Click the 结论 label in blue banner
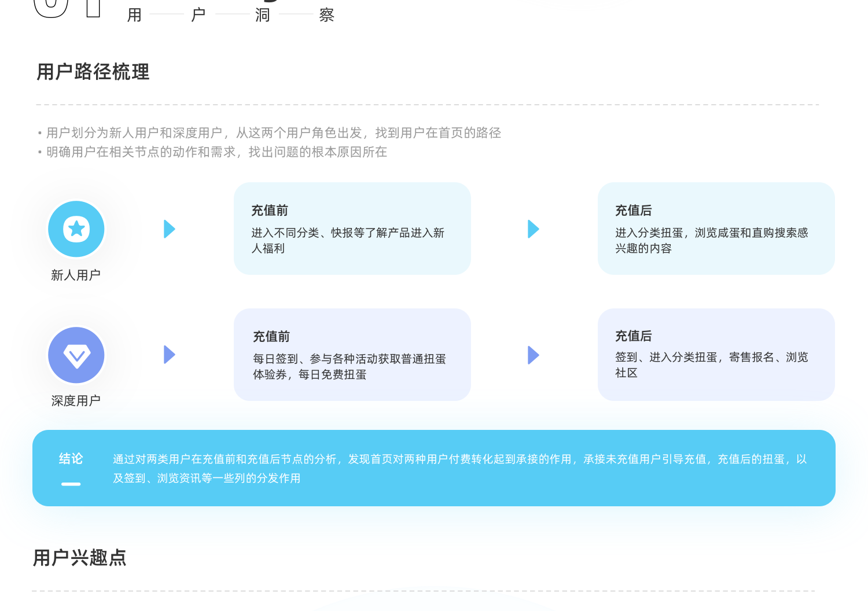Image resolution: width=868 pixels, height=611 pixels. coord(71,459)
